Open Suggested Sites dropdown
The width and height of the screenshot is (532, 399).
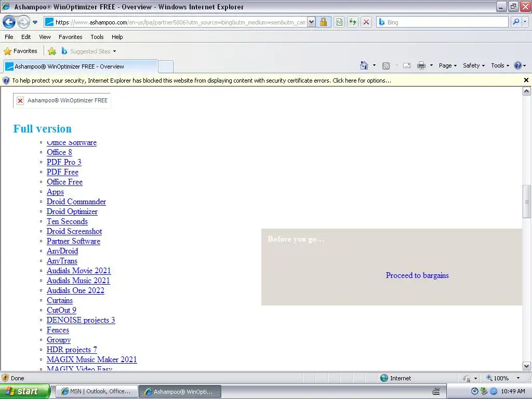(88, 51)
